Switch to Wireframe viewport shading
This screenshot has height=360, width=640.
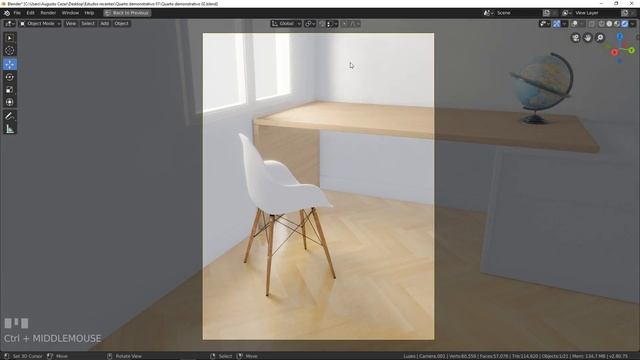pyautogui.click(x=602, y=24)
